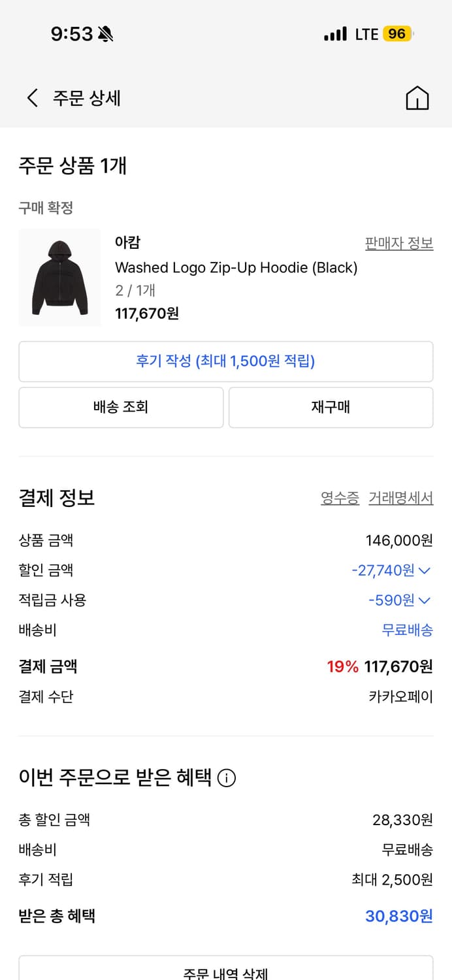Open the 거래명세서 transaction statement

[x=399, y=497]
